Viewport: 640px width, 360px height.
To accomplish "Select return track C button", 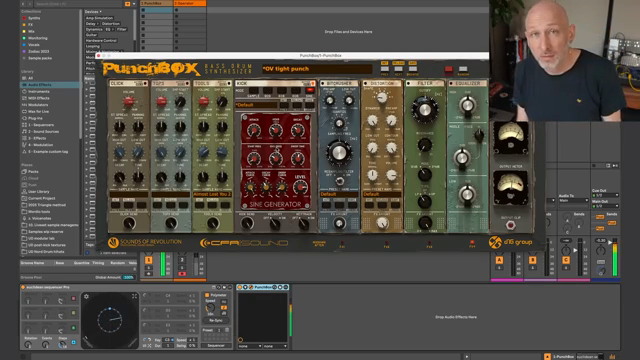I will pos(566,260).
